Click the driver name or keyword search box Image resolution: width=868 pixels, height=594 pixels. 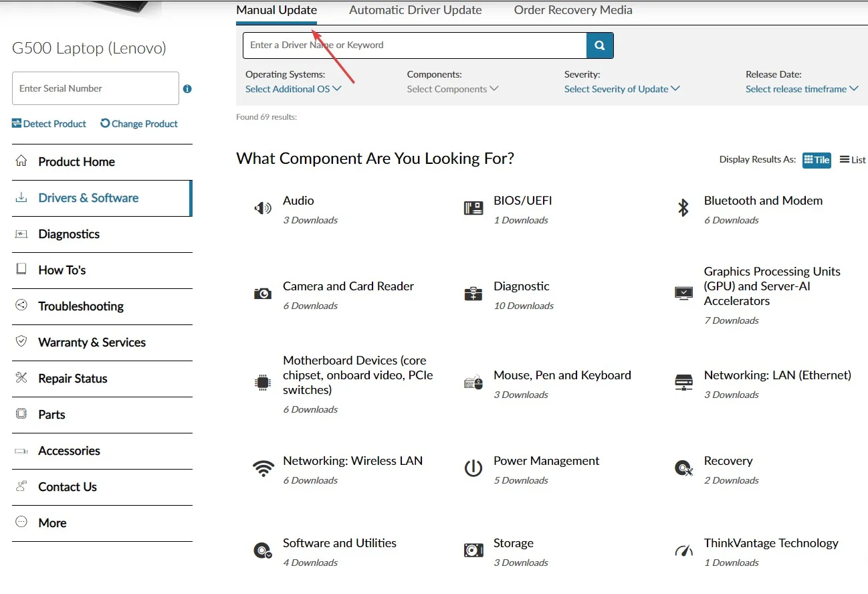415,45
